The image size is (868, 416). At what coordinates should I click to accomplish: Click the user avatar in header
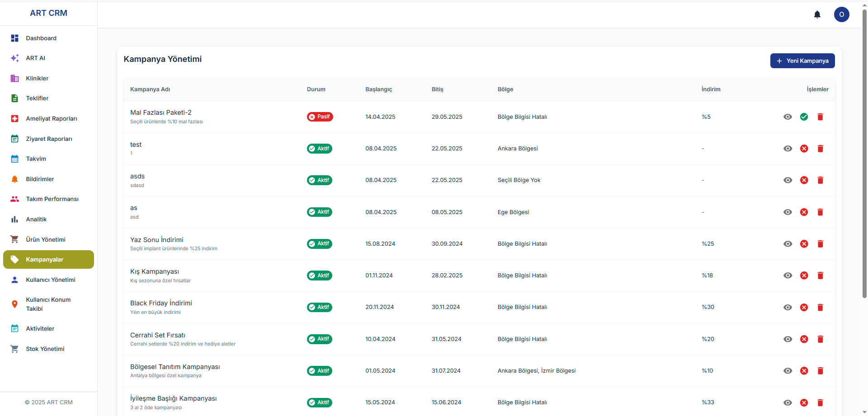(841, 14)
